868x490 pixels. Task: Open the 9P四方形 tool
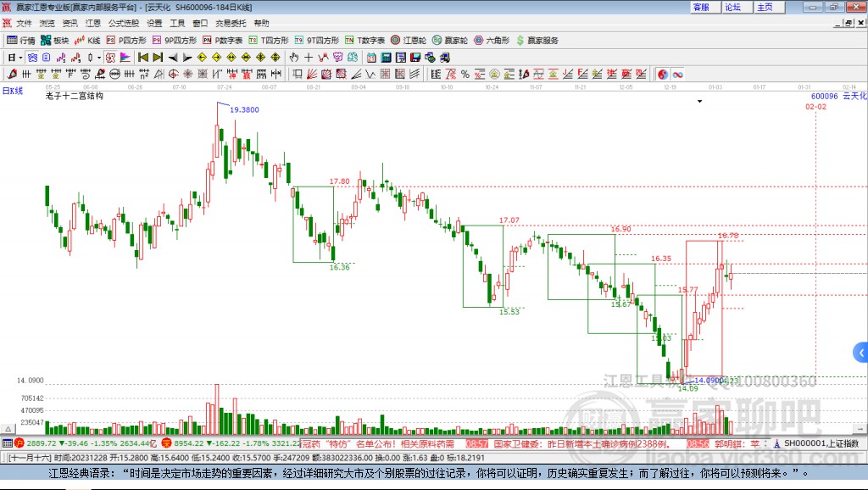pos(175,41)
